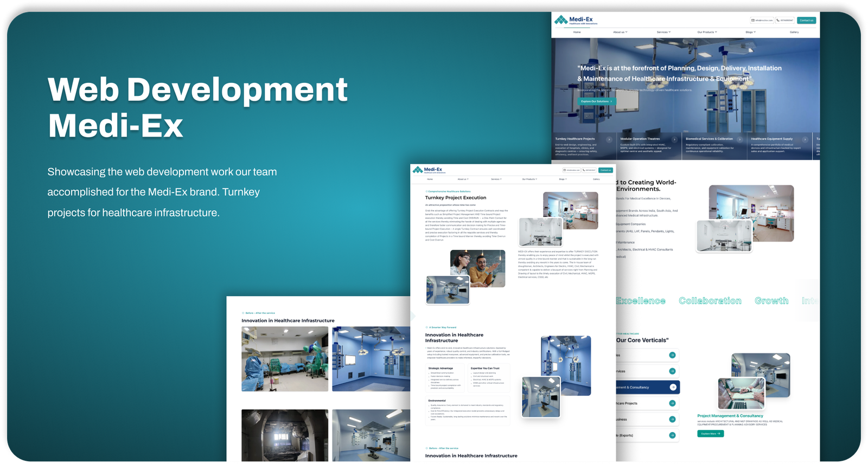Click the arrow on Modular Operation Theatres card

(x=674, y=139)
